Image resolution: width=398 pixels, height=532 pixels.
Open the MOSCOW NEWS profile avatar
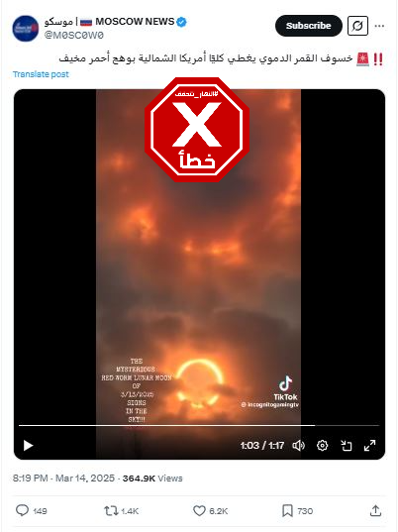coord(26,29)
